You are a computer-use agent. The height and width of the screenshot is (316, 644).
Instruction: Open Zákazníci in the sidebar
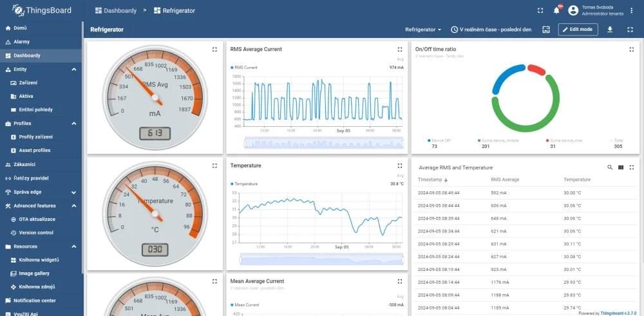coord(41,165)
